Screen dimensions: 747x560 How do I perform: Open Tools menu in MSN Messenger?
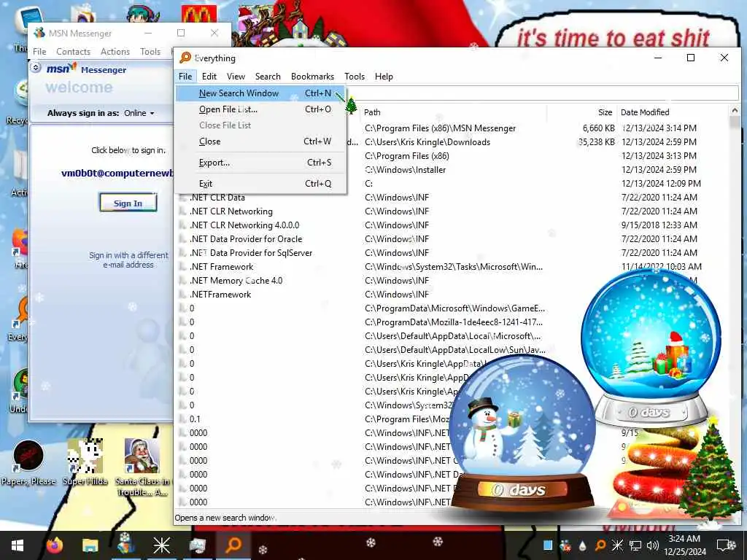coord(150,52)
